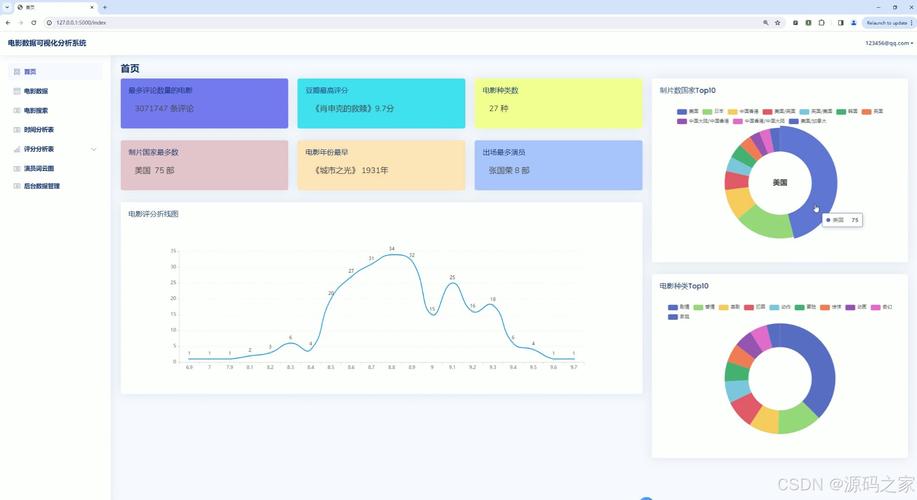The image size is (917, 500).
Task: Open the browser side panel icon
Action: coord(840,22)
